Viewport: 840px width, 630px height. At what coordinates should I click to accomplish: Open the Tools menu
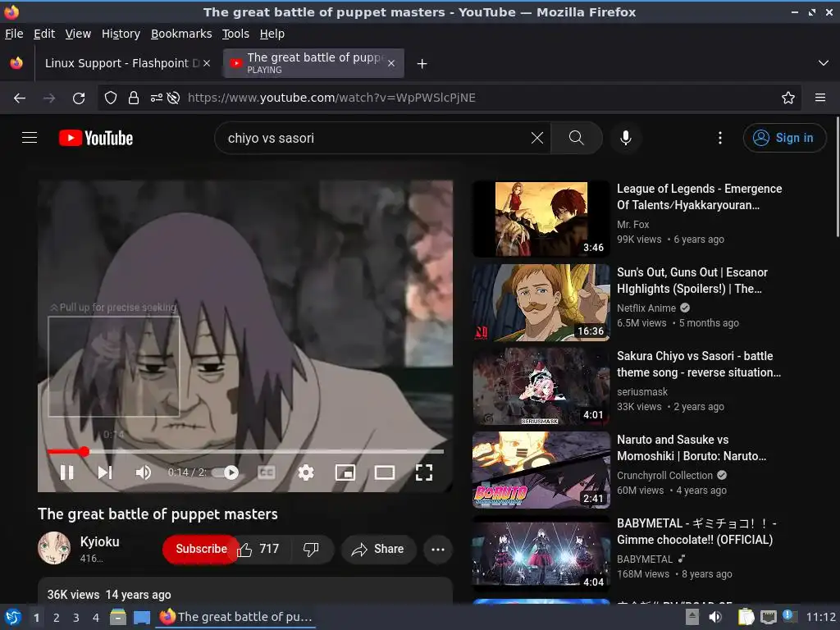click(x=235, y=34)
